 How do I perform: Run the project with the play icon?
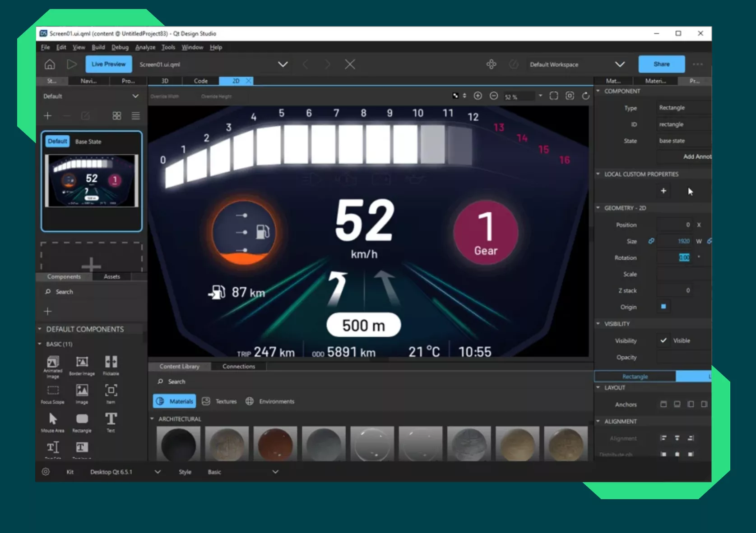coord(72,64)
